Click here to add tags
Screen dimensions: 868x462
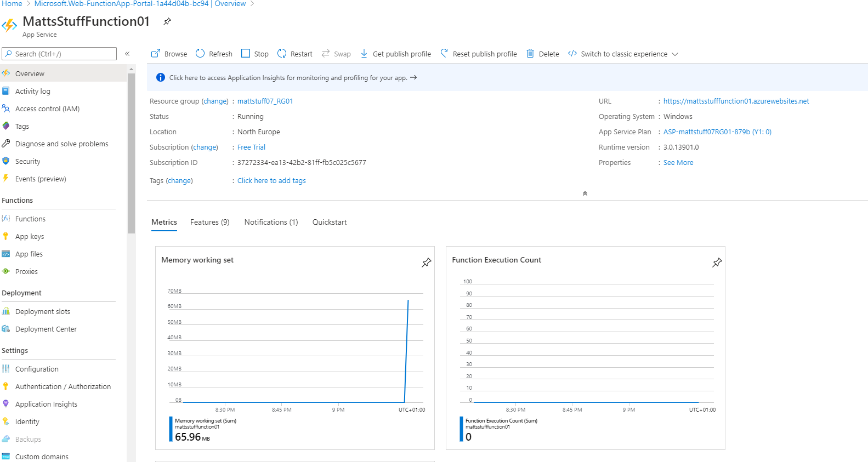coord(271,181)
